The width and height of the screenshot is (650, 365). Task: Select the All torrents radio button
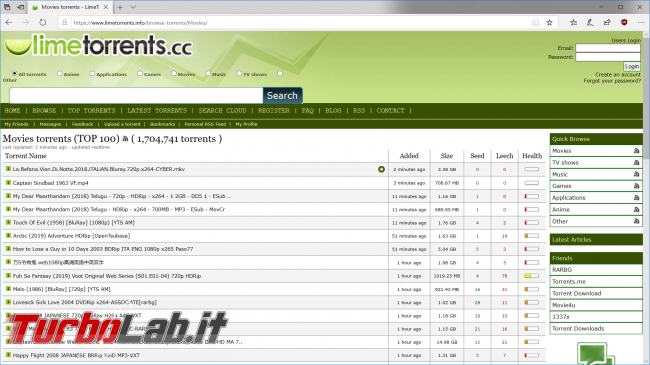pos(15,73)
